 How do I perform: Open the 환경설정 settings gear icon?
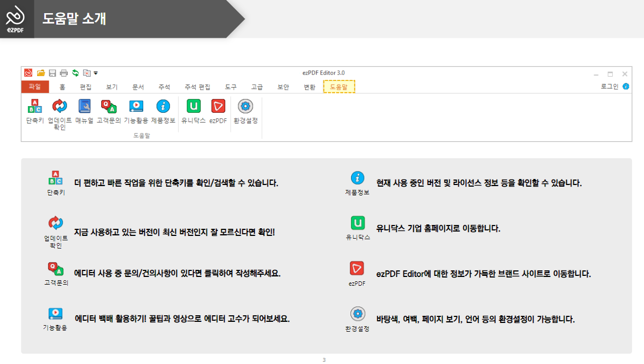245,106
